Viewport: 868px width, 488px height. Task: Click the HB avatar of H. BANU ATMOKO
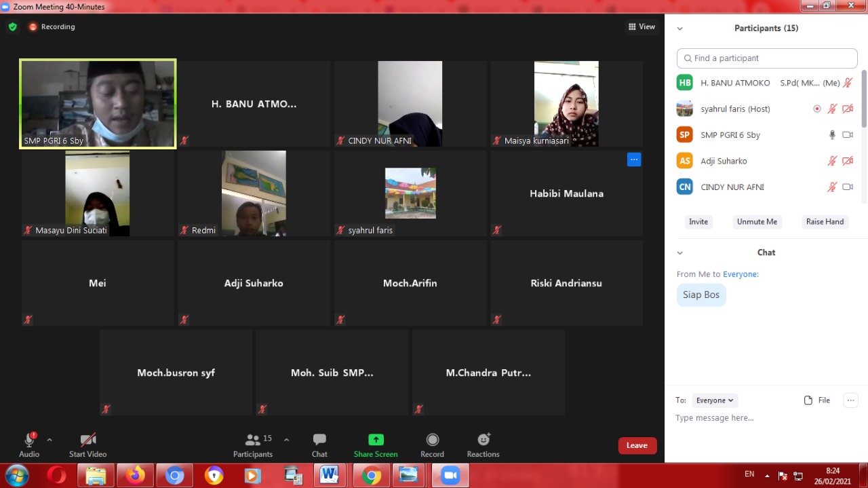[x=685, y=83]
